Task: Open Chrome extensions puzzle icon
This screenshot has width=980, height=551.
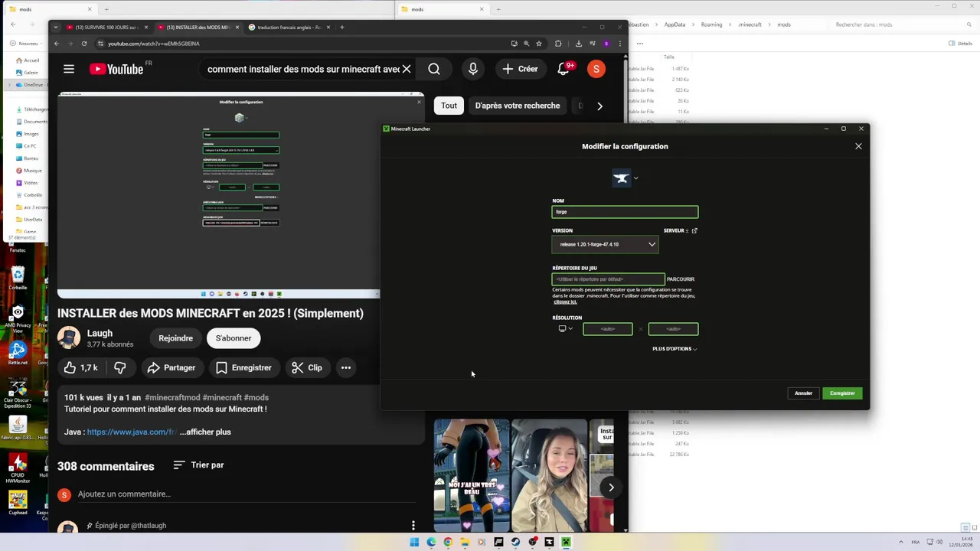Action: point(558,44)
